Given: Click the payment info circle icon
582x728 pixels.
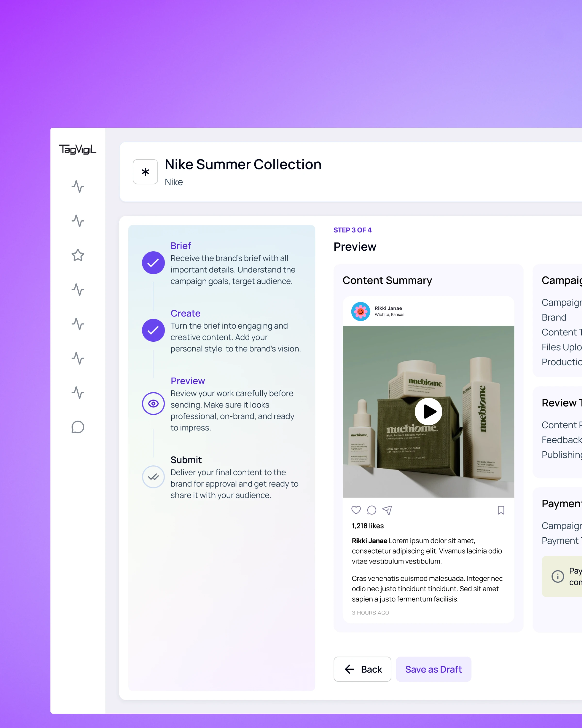Looking at the screenshot, I should pos(557,576).
